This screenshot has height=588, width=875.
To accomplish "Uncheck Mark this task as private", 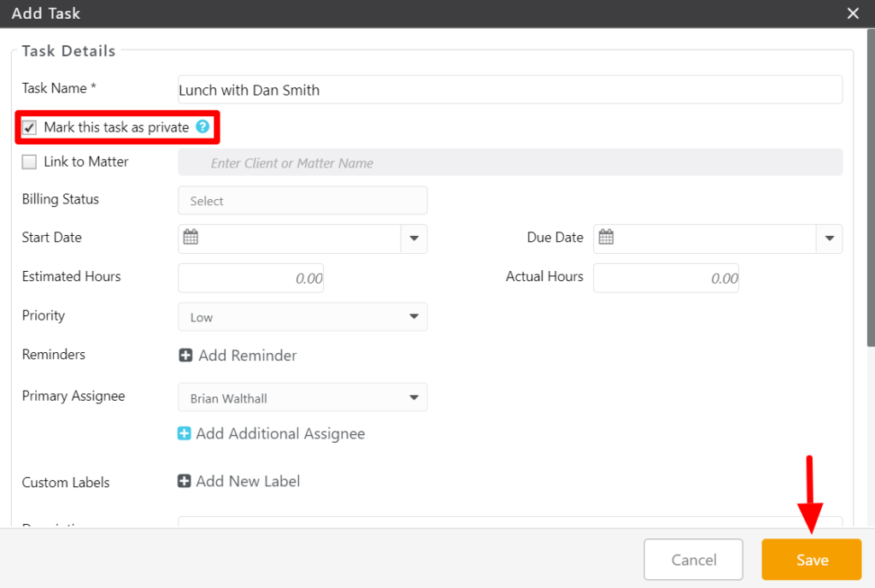I will coord(30,128).
